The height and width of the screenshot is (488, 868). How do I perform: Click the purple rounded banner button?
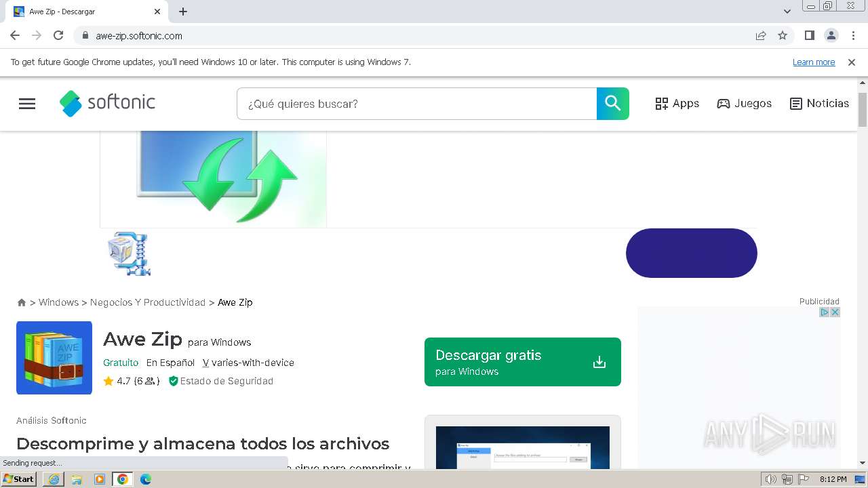pyautogui.click(x=691, y=253)
